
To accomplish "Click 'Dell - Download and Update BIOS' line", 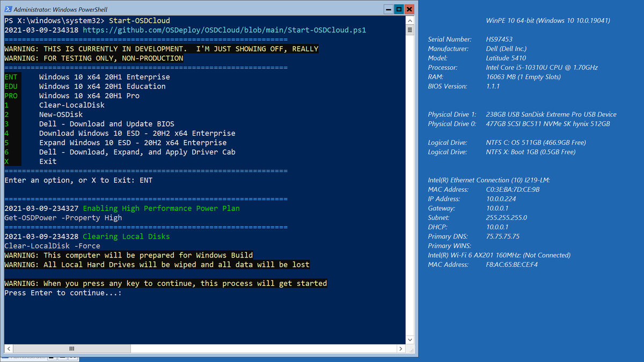I will (x=106, y=124).
